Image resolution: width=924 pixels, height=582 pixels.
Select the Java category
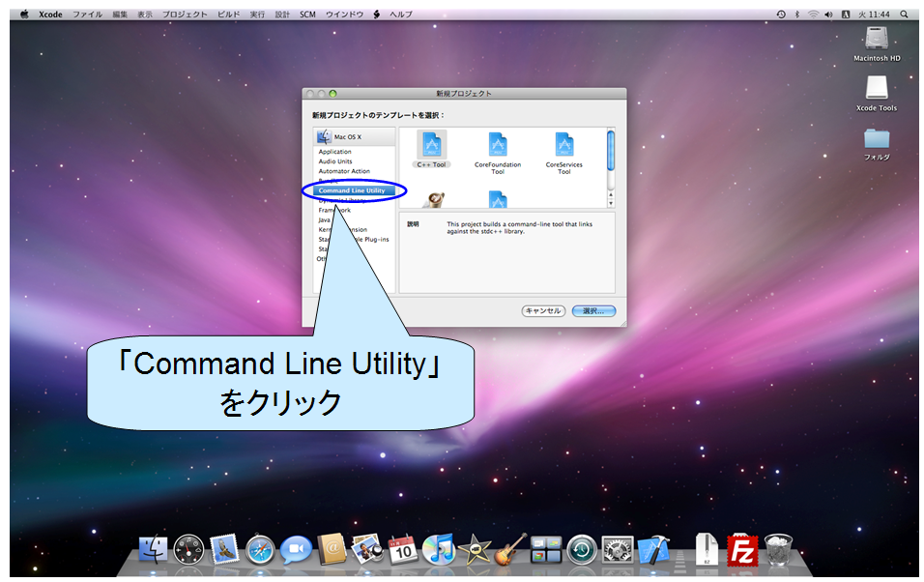[x=325, y=220]
